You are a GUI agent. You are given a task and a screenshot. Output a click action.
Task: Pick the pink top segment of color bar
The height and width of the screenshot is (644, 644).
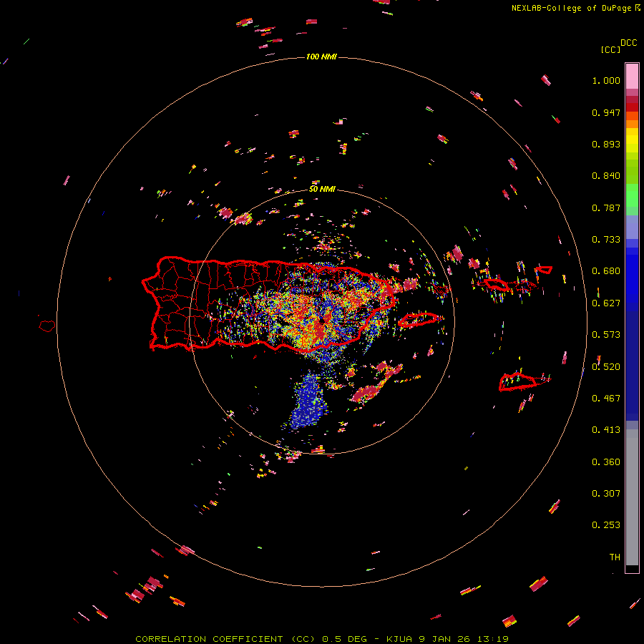click(632, 76)
